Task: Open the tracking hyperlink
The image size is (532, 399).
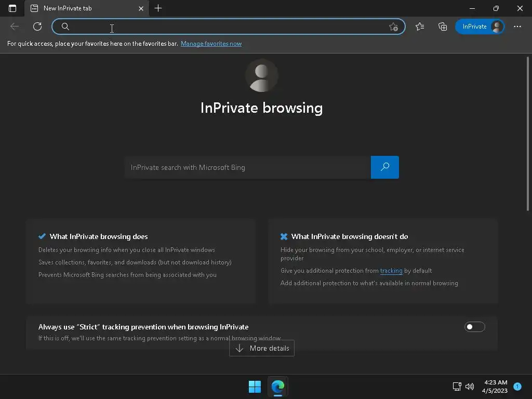Action: click(391, 270)
